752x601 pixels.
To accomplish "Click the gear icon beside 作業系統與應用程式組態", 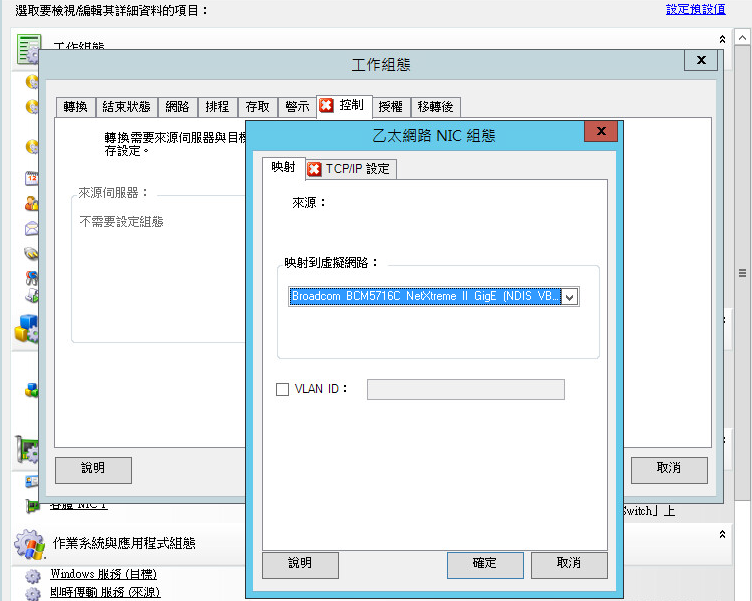I will (x=29, y=544).
